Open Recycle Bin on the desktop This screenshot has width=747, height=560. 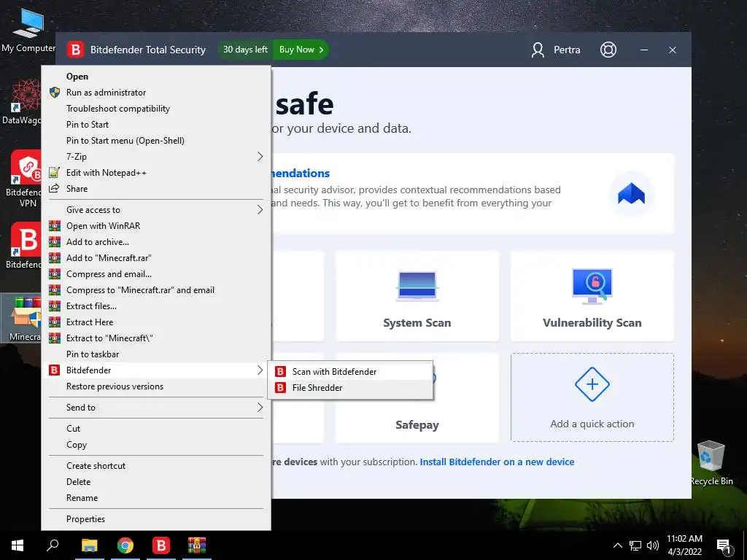[711, 463]
